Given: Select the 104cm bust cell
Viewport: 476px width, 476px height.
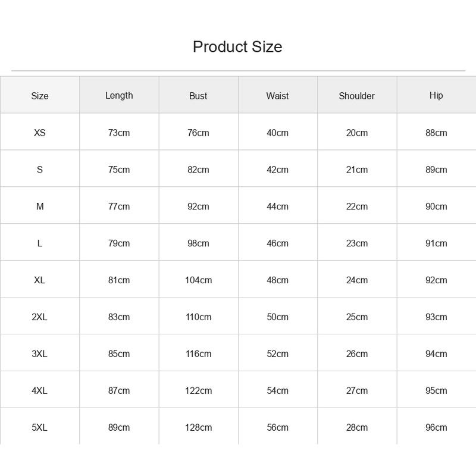Looking at the screenshot, I should point(199,280).
